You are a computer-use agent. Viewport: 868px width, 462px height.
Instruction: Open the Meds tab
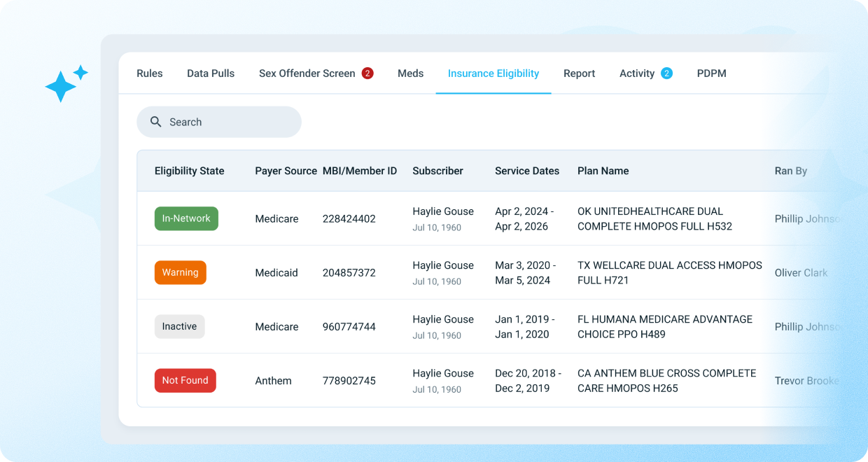[410, 73]
